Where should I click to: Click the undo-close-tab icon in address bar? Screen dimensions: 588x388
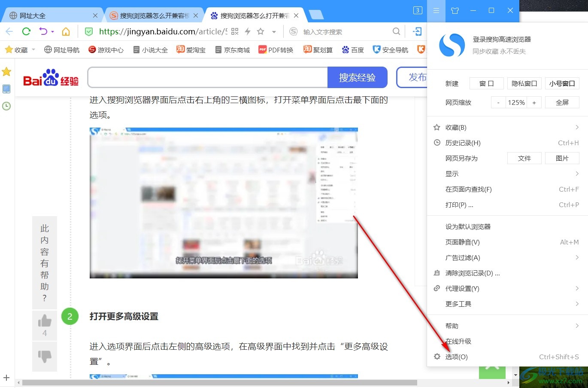(x=43, y=31)
